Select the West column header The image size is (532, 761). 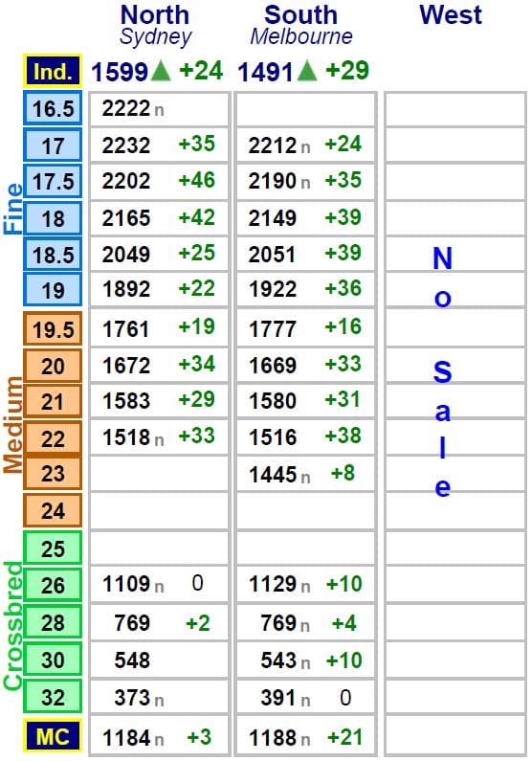coord(451,14)
